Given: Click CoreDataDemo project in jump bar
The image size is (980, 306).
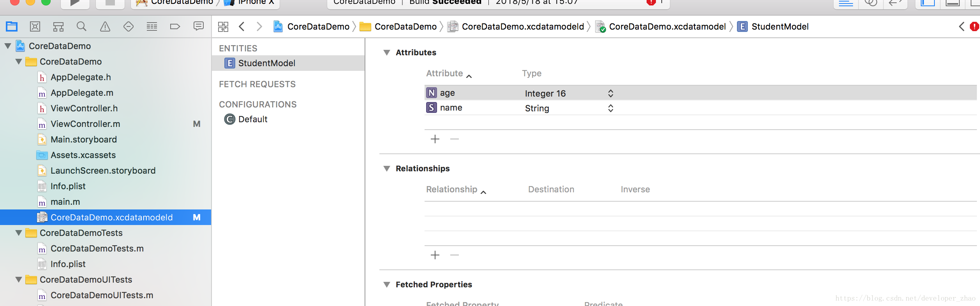Looking at the screenshot, I should click(x=312, y=26).
